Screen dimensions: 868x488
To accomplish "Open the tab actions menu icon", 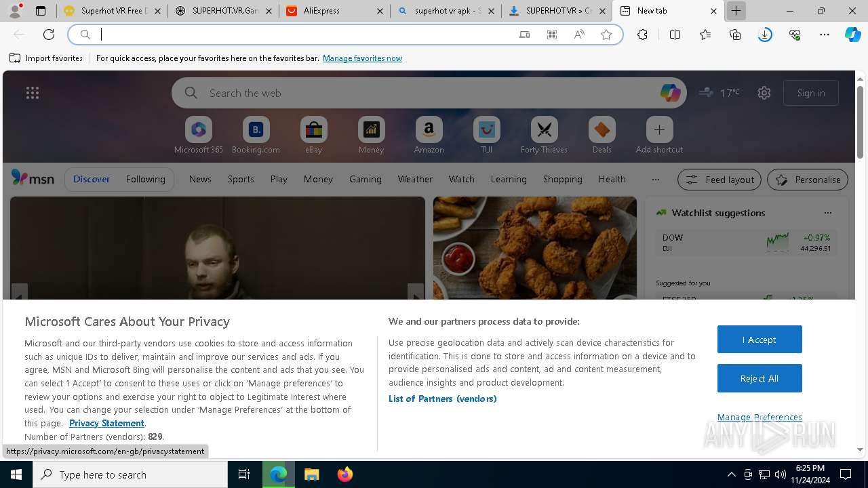I will point(41,11).
